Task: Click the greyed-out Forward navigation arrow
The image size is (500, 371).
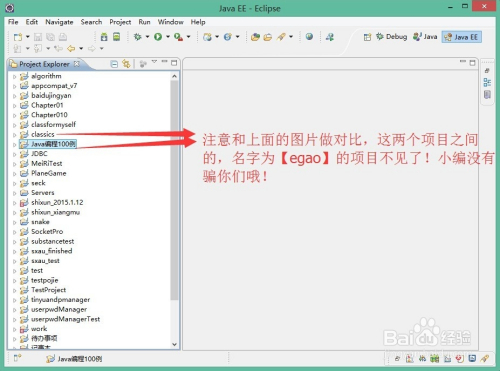Action: coord(92,49)
